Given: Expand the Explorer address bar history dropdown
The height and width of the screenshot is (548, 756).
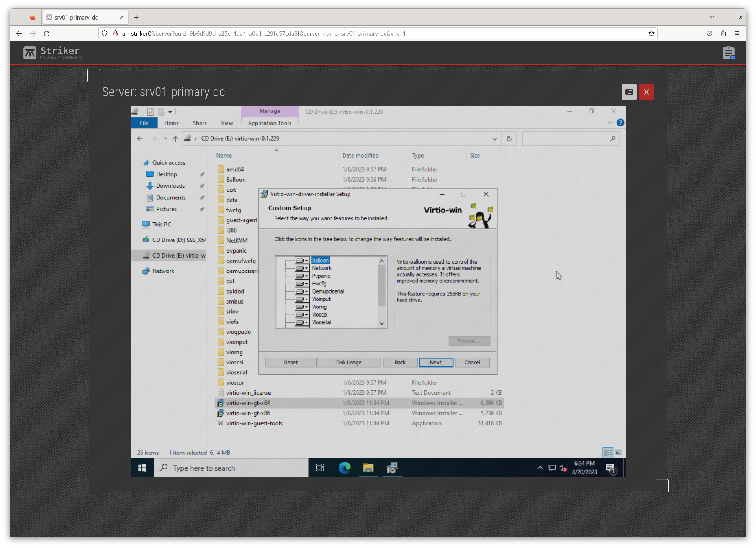Looking at the screenshot, I should click(494, 139).
